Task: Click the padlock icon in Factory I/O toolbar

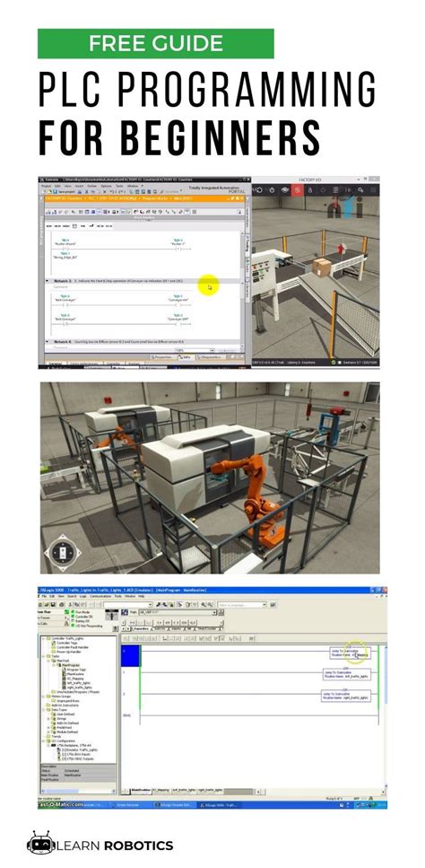Action: [x=310, y=190]
